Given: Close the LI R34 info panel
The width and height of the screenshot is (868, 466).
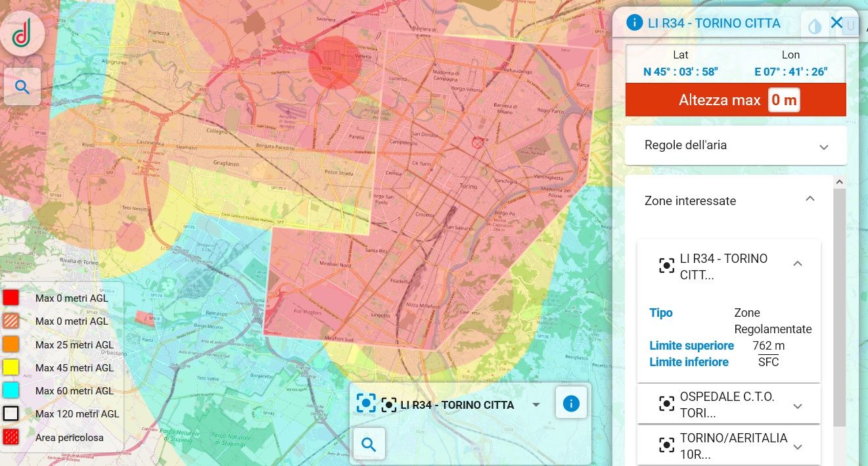Looking at the screenshot, I should [x=836, y=23].
